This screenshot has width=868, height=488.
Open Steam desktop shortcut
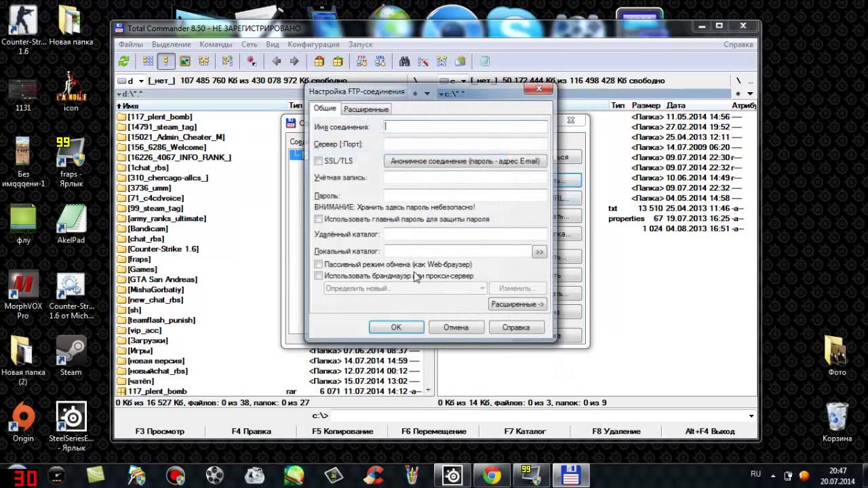pos(71,357)
